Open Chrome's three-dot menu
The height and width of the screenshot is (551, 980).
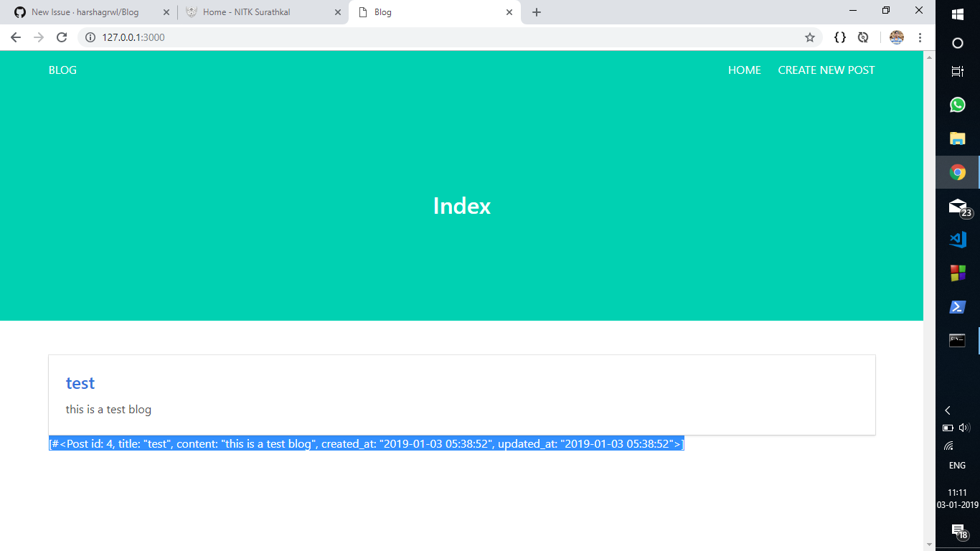click(920, 37)
